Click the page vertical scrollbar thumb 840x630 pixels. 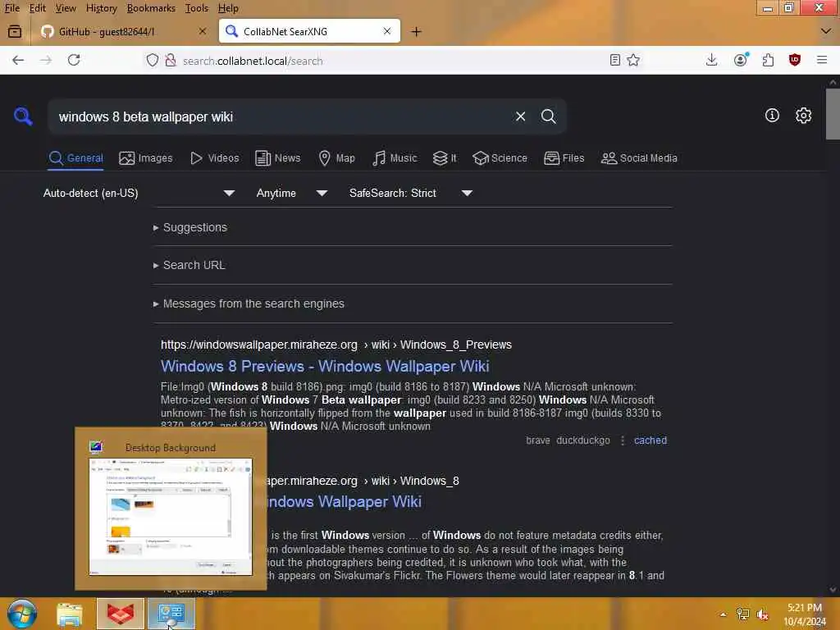833,113
